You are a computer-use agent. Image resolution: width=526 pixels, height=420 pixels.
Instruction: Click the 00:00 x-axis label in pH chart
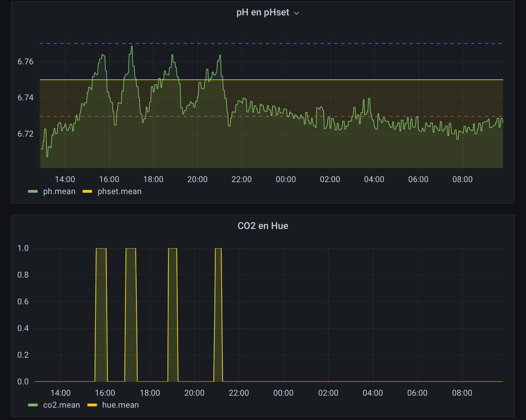coord(286,179)
